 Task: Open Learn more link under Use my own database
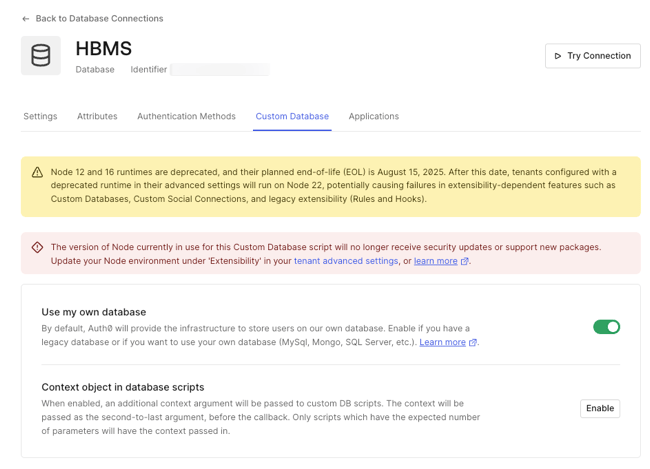click(442, 342)
